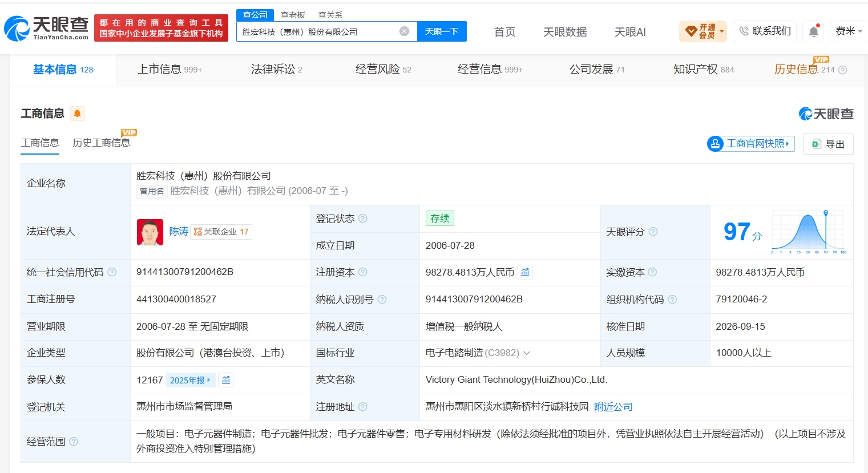Viewport: 868px width, 473px height.
Task: Click help icon next to 经营范围
Action: tap(74, 442)
